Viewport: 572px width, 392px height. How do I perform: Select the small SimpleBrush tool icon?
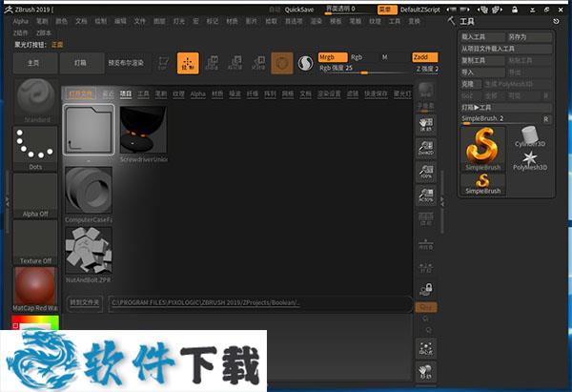point(483,184)
